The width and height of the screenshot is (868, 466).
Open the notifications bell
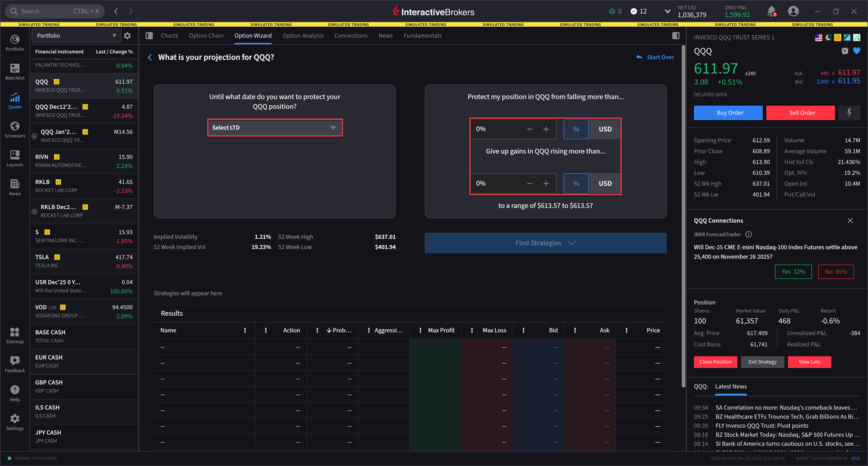771,11
